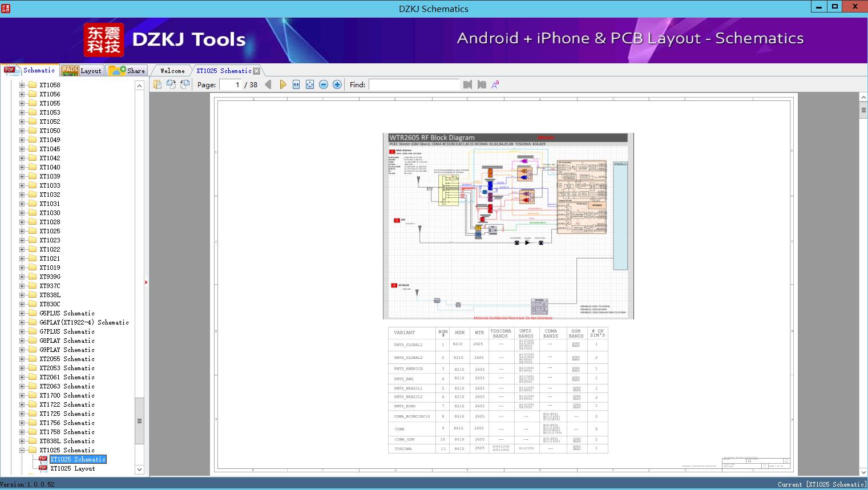Image resolution: width=868 pixels, height=490 pixels.
Task: Open the XT1025 Schematic PDF item
Action: [x=78, y=459]
